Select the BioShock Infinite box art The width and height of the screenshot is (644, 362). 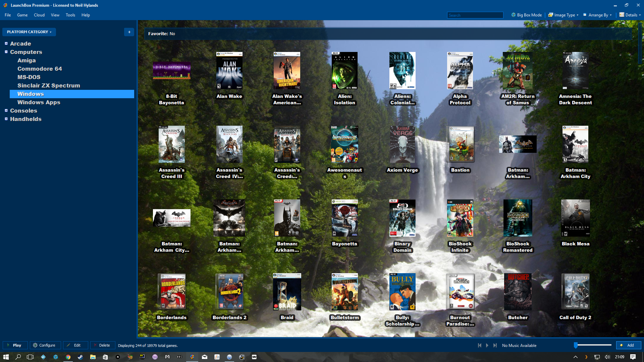click(x=460, y=218)
